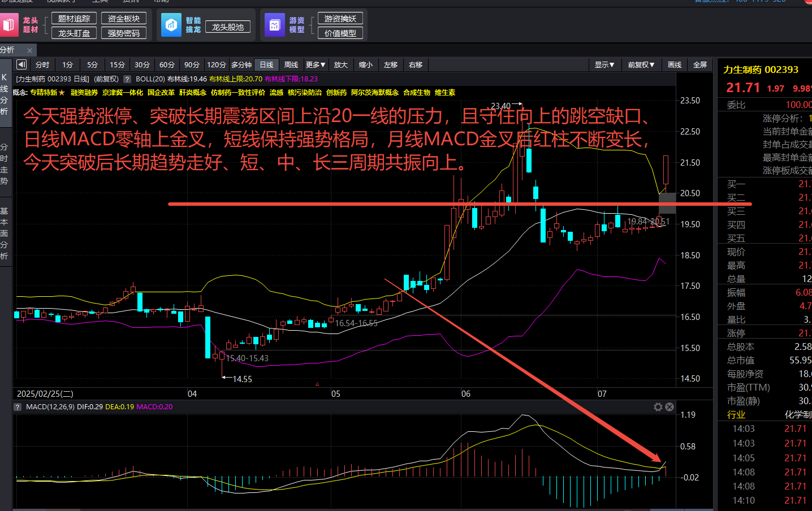Click the 创新药 concept tag
The height and width of the screenshot is (511, 812).
pyautogui.click(x=336, y=93)
